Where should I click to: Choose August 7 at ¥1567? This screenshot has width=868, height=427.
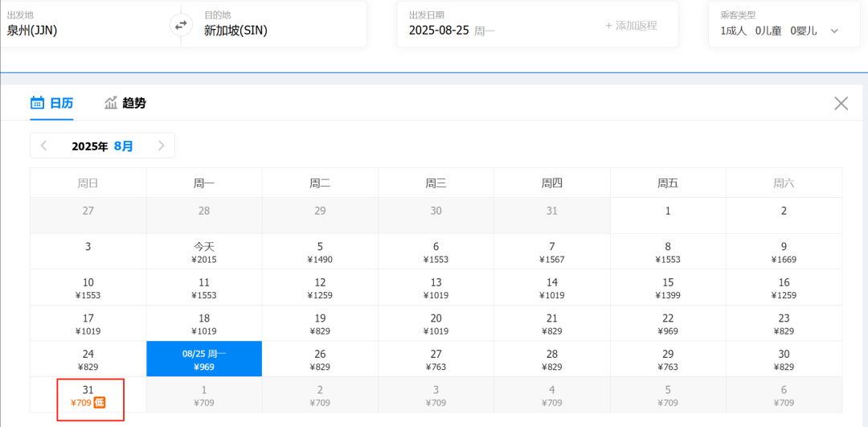552,252
